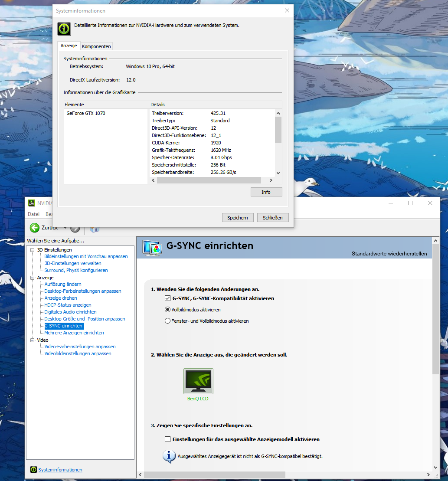Click the Details column header
448x481 pixels.
[x=216, y=105]
